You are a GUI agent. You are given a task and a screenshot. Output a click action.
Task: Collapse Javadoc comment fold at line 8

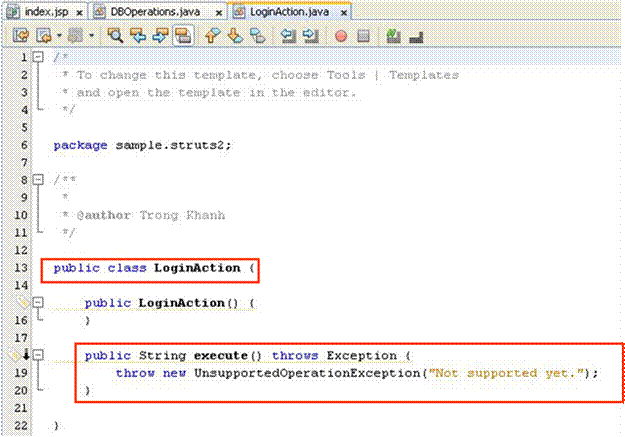(38, 180)
